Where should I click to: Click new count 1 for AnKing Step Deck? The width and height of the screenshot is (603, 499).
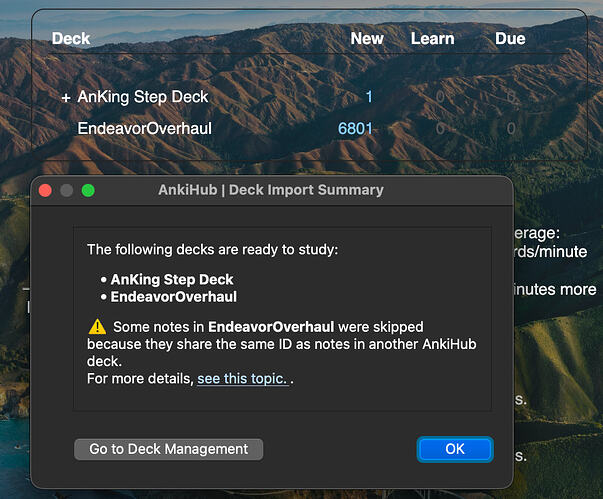[x=369, y=97]
